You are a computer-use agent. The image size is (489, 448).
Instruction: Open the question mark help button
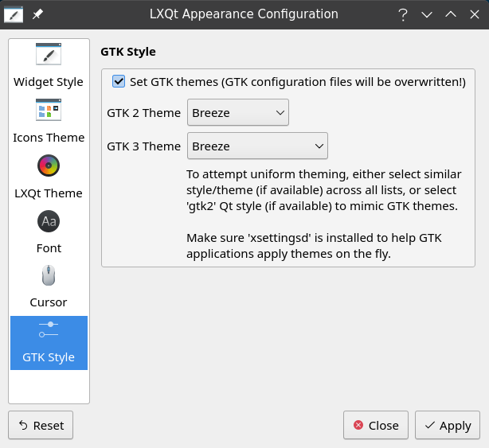[403, 14]
